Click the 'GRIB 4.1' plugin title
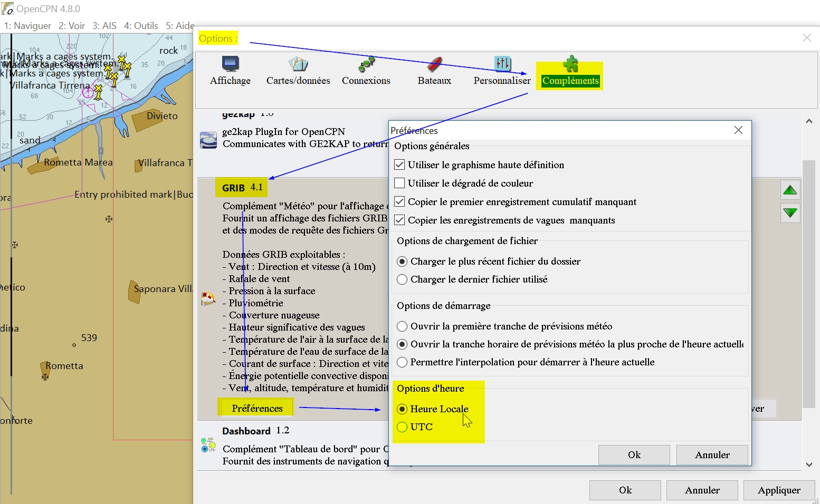 pyautogui.click(x=242, y=188)
